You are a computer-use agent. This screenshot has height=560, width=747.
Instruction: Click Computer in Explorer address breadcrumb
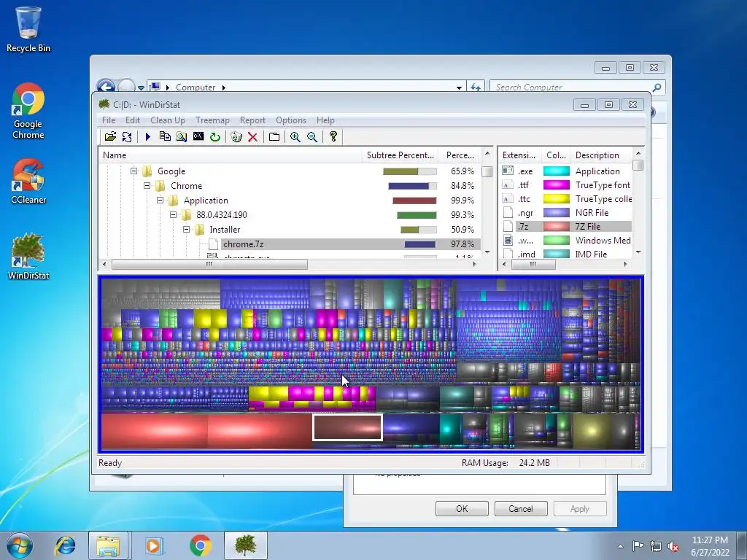[x=196, y=87]
